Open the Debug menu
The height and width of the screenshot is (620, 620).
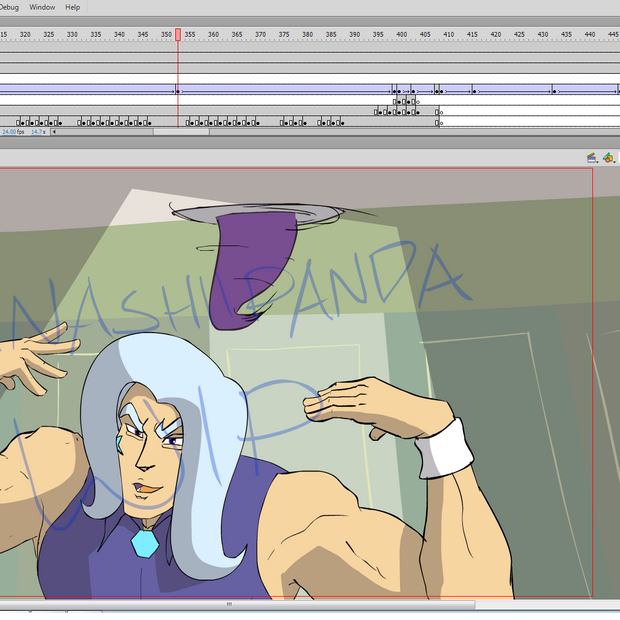pyautogui.click(x=9, y=7)
